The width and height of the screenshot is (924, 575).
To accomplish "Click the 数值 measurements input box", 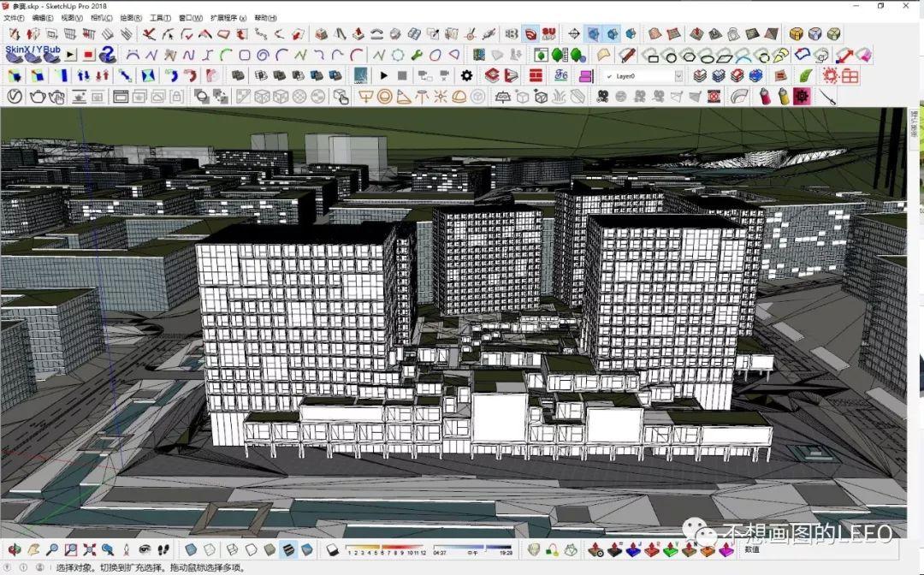I will point(828,549).
